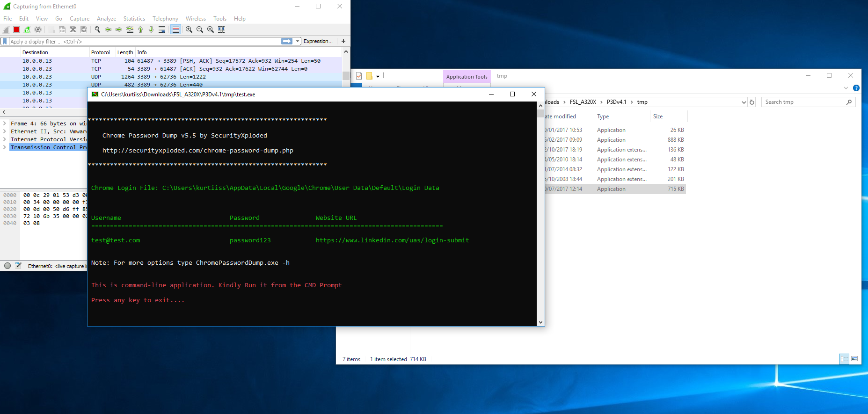Viewport: 868px width, 414px height.
Task: Click the Find packet magnifier icon
Action: coord(97,29)
